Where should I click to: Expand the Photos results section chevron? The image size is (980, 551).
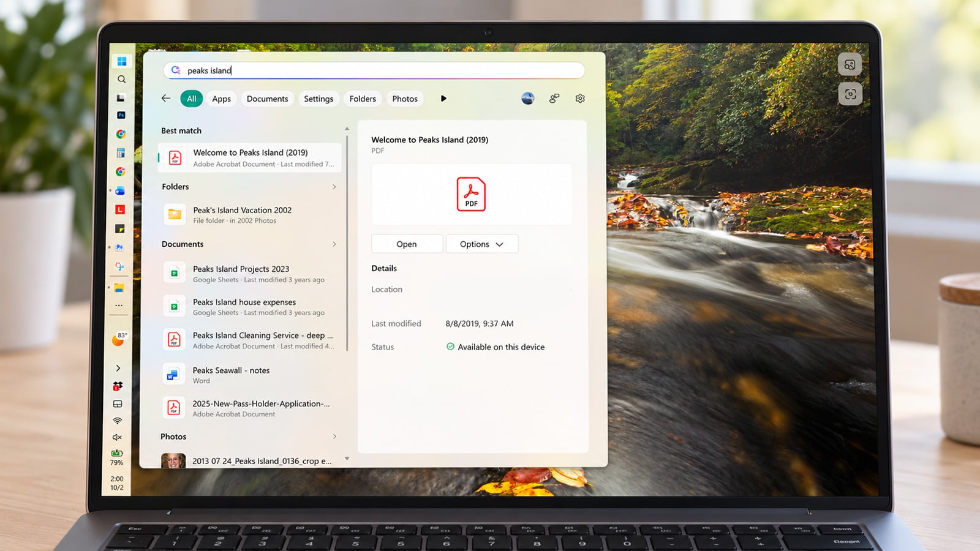click(x=334, y=437)
